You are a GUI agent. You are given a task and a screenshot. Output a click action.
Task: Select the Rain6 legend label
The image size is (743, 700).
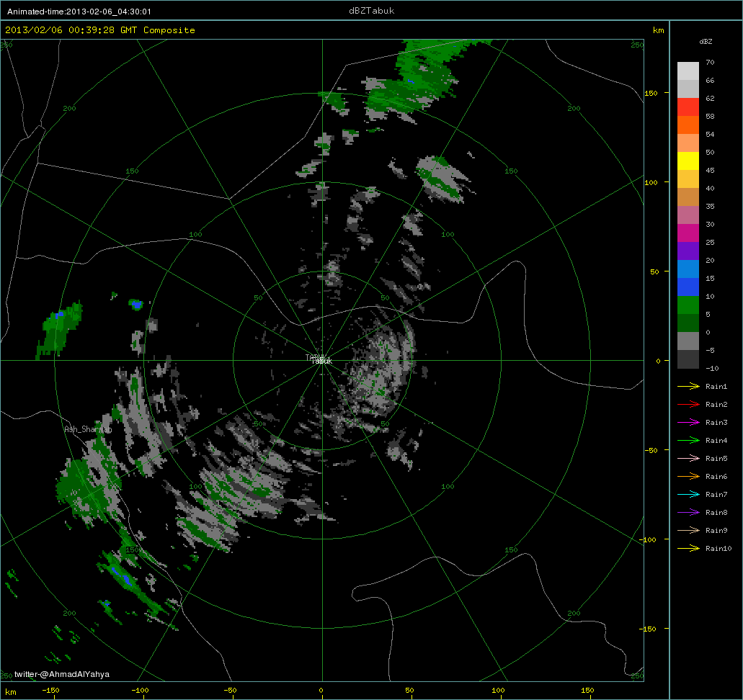click(x=716, y=477)
